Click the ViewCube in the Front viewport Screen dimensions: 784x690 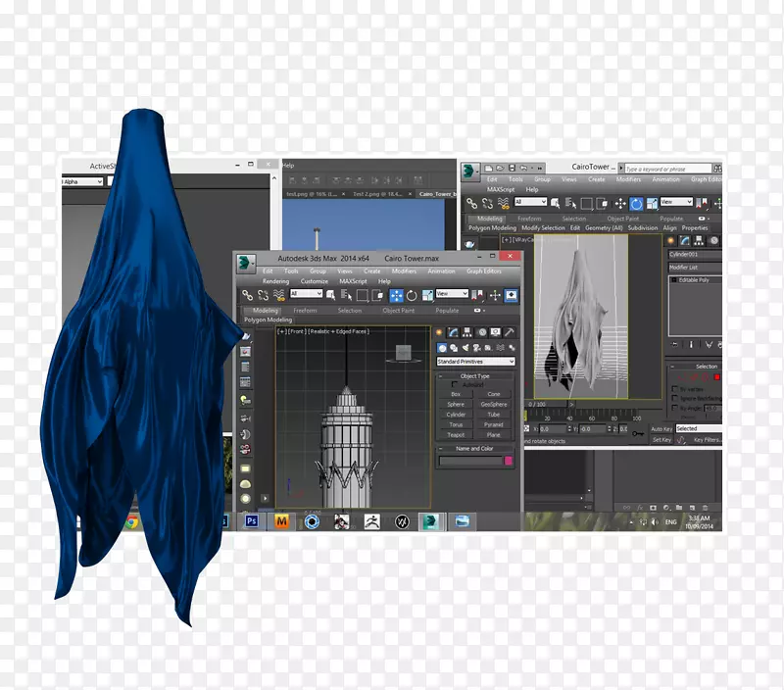click(403, 353)
